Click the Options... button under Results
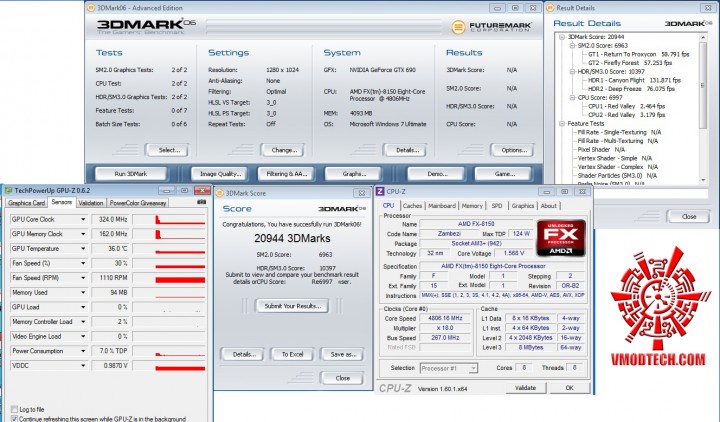Image resolution: width=720 pixels, height=422 pixels. pos(514,150)
